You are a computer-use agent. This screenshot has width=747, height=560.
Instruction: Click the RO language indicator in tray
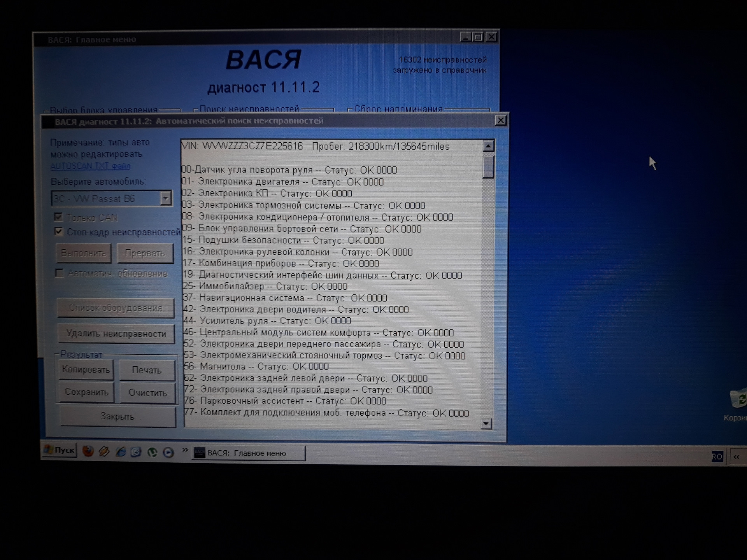coord(717,457)
